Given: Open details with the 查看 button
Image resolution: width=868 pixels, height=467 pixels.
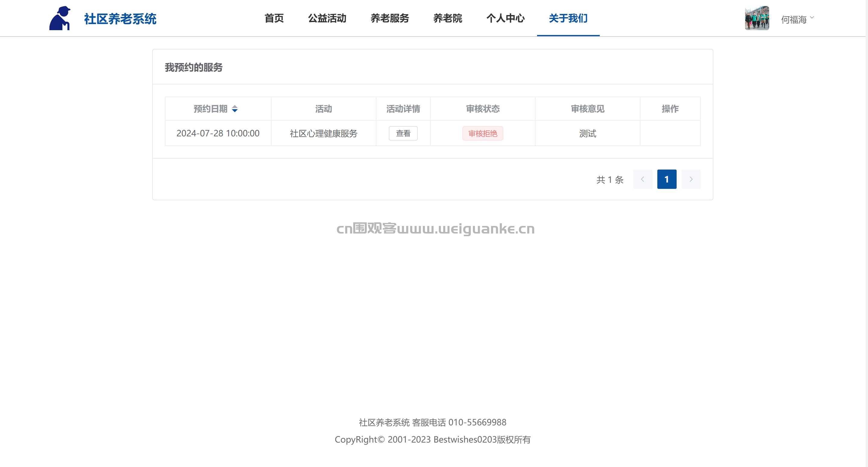Looking at the screenshot, I should (x=403, y=134).
